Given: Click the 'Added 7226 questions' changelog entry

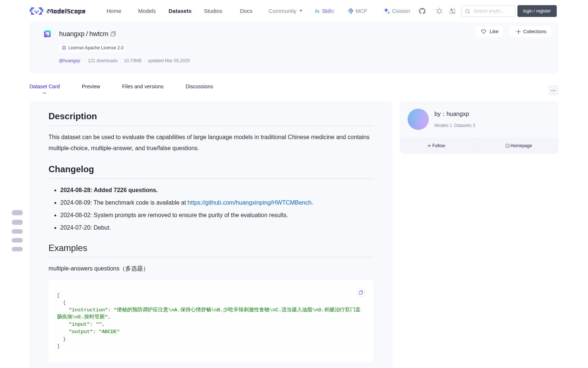Looking at the screenshot, I should coord(109,190).
